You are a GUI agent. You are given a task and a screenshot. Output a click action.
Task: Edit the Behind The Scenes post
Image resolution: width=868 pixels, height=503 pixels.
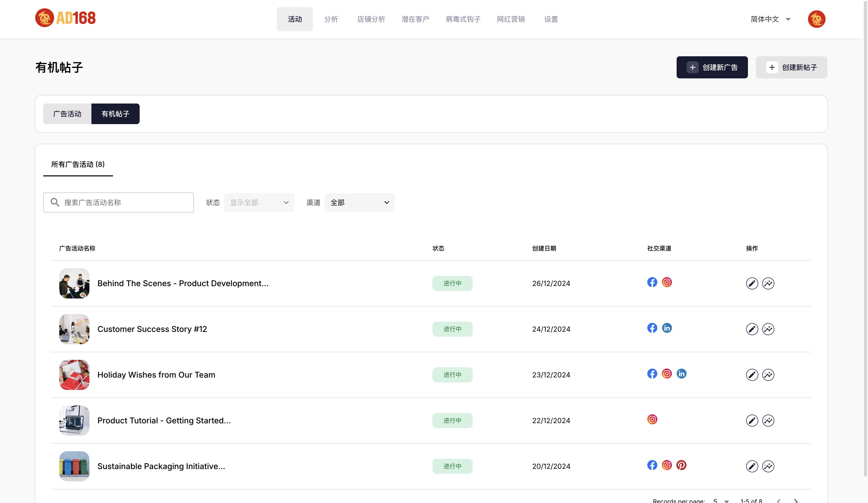[x=752, y=283]
